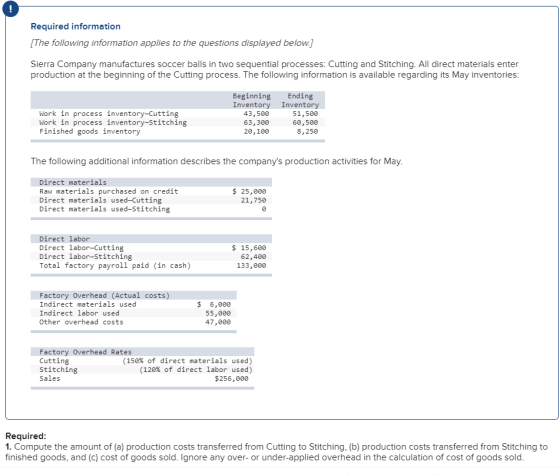Click Total factory payroll paid row
Image resolution: width=560 pixels, height=475 pixels.
pyautogui.click(x=151, y=266)
